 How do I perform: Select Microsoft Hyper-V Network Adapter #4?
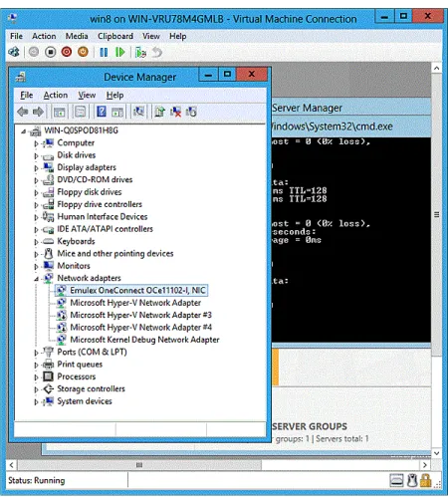[x=140, y=328]
